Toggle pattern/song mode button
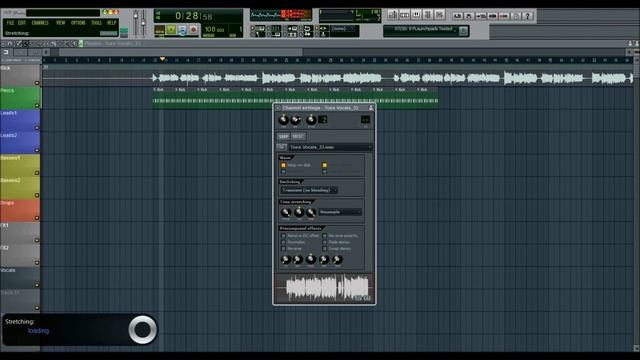Viewport: 640px width, 360px height. (x=160, y=29)
